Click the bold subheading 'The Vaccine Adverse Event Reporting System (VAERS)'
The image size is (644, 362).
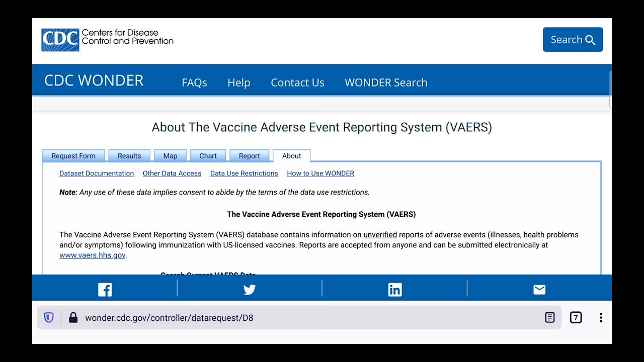(x=321, y=214)
